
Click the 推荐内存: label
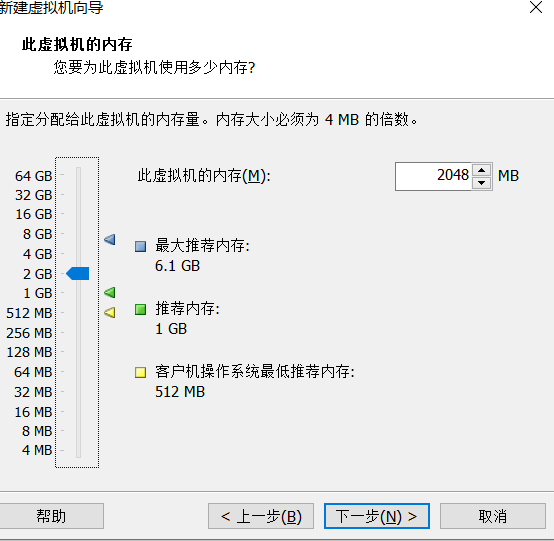point(188,308)
